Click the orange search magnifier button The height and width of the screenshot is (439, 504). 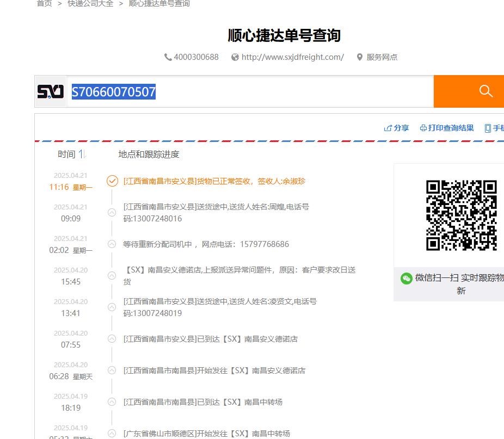[469, 91]
